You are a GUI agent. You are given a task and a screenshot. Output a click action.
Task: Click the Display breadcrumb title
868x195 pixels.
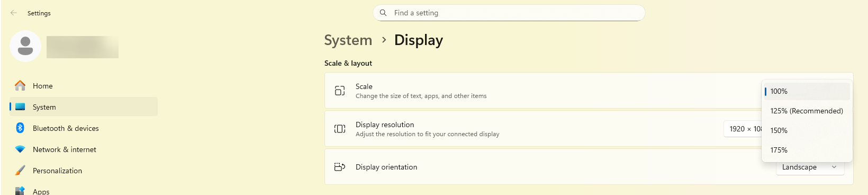[x=419, y=40]
